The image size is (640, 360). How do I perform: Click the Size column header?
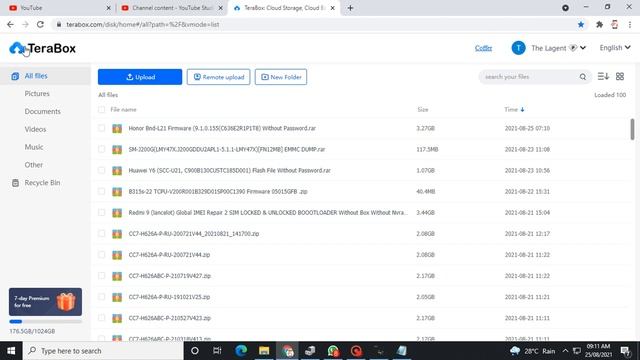(423, 109)
